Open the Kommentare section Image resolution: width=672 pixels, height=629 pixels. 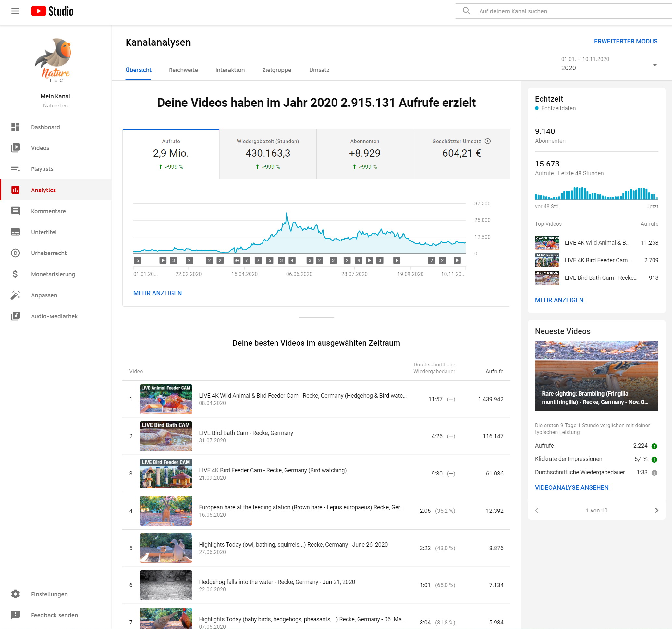48,211
